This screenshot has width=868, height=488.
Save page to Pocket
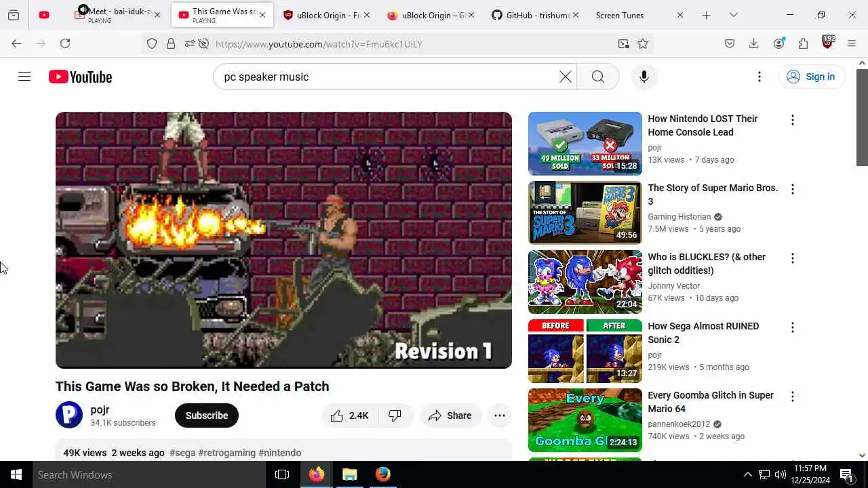click(730, 43)
